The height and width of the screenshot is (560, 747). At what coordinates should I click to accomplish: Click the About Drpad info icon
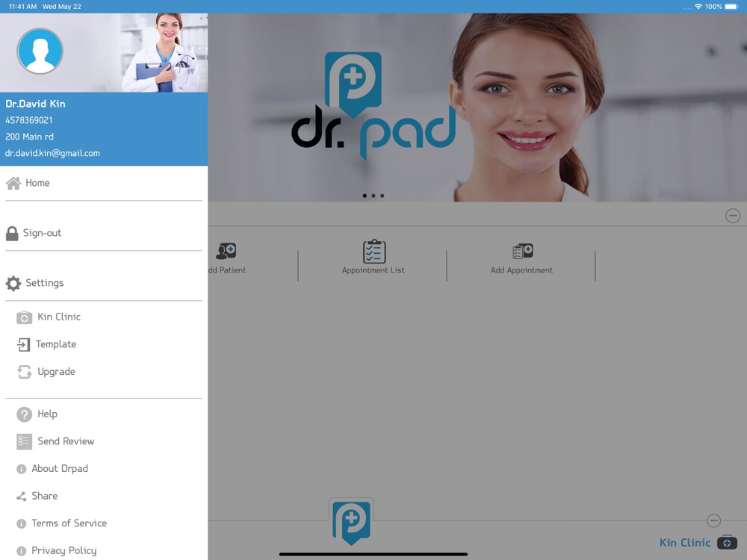22,469
